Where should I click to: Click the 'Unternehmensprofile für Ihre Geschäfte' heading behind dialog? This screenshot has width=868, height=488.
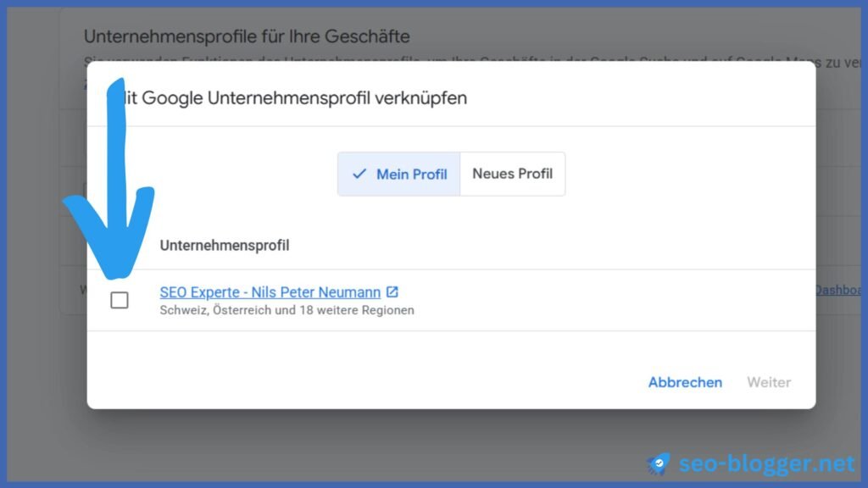tap(247, 36)
